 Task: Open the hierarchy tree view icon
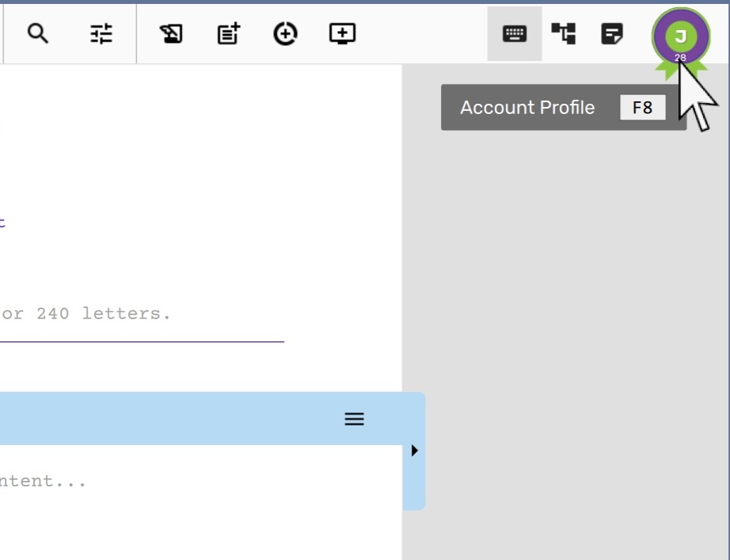tap(564, 33)
